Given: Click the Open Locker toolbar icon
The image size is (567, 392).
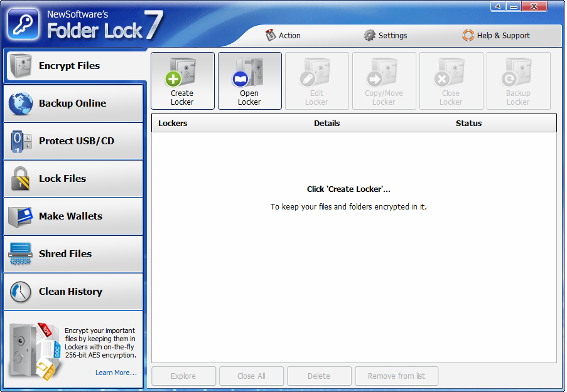Looking at the screenshot, I should (249, 81).
